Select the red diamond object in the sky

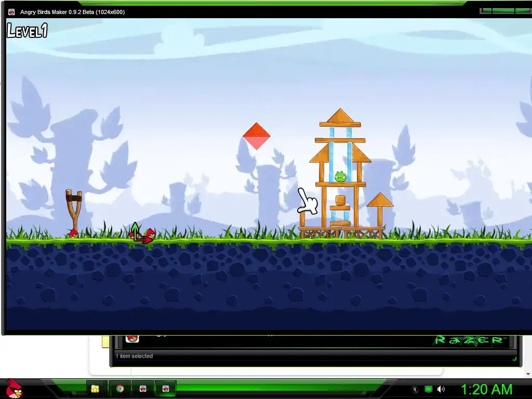pos(257,136)
